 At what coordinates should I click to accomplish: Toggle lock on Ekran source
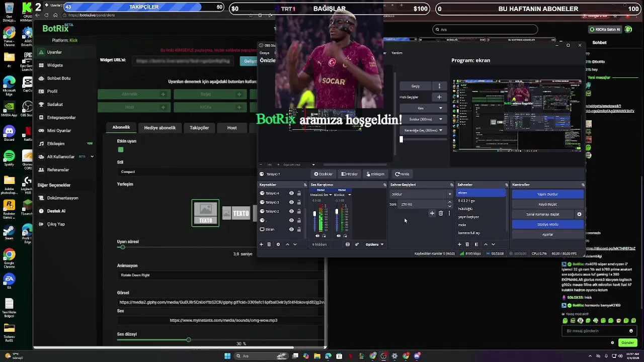299,229
